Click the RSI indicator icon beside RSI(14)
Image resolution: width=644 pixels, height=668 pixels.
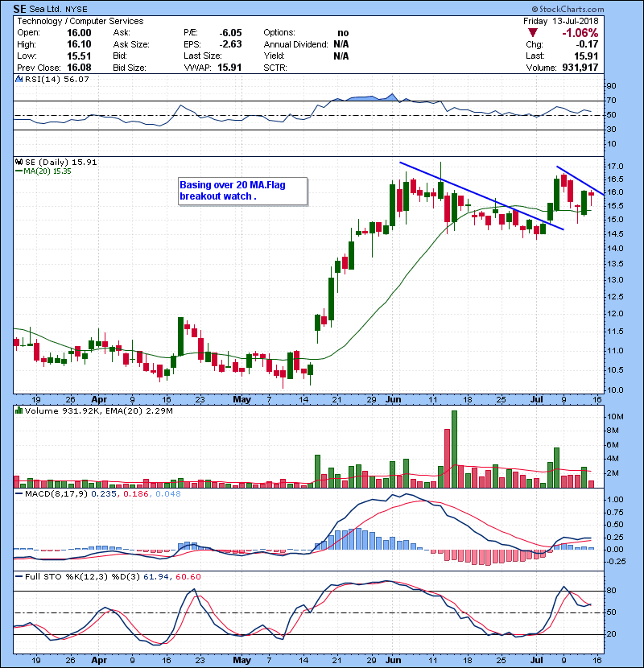(x=19, y=79)
